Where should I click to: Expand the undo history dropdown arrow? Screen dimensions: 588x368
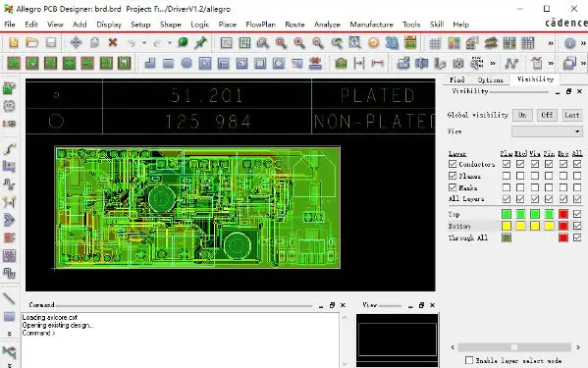click(144, 43)
